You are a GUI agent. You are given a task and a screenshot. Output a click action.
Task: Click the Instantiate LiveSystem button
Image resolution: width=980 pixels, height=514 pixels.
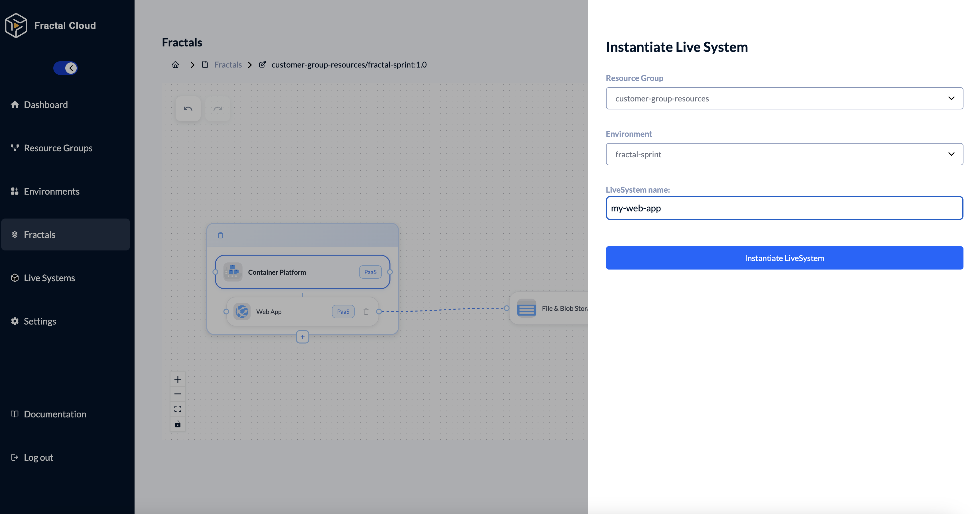[x=784, y=258]
